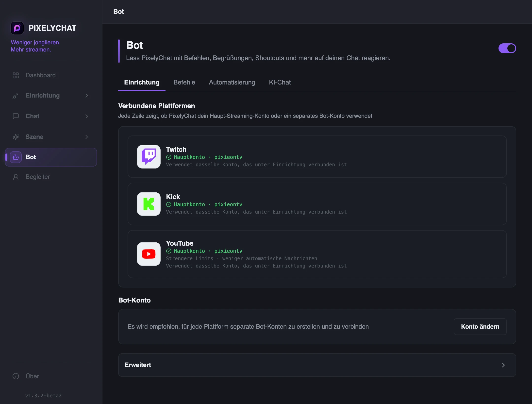Open Chat label in the sidebar
The height and width of the screenshot is (404, 532).
click(33, 116)
